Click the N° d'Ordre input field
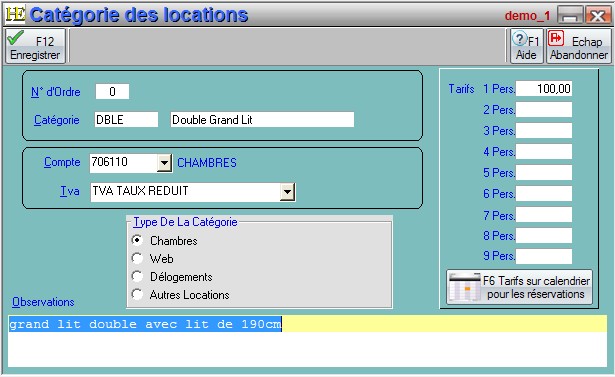 (x=112, y=91)
